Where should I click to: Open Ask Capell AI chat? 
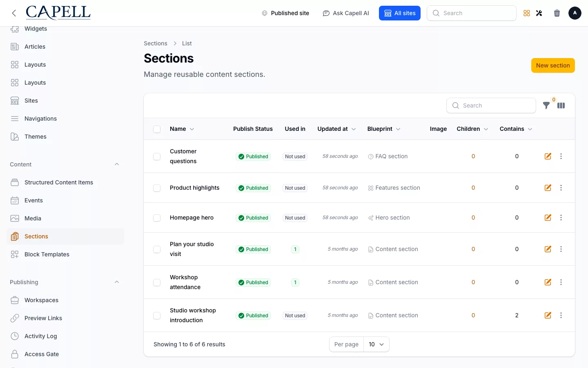[346, 13]
